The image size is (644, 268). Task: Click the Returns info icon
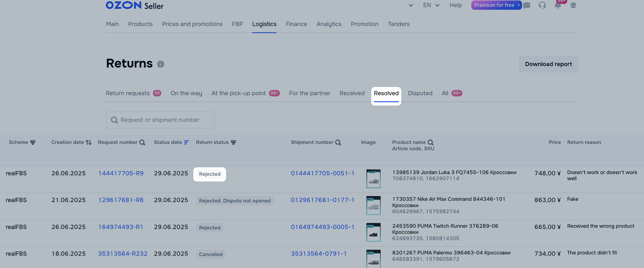pos(161,64)
